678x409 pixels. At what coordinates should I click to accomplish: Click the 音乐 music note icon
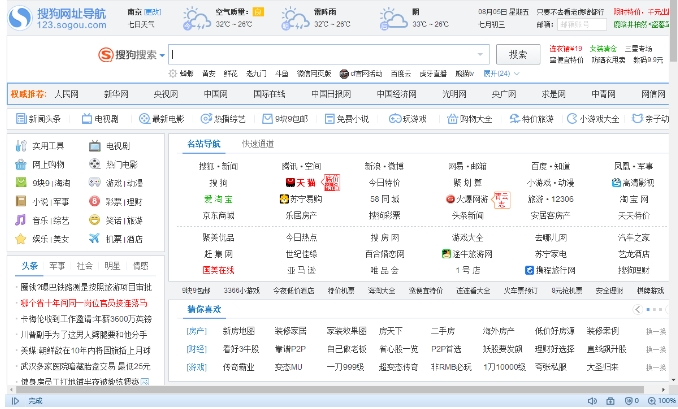click(21, 220)
